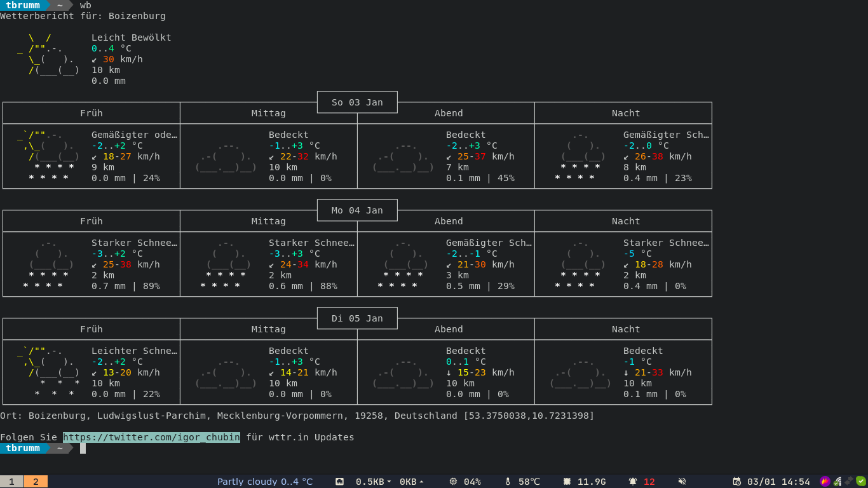Click the terminal prompt cursor
The image size is (868, 488).
click(83, 448)
